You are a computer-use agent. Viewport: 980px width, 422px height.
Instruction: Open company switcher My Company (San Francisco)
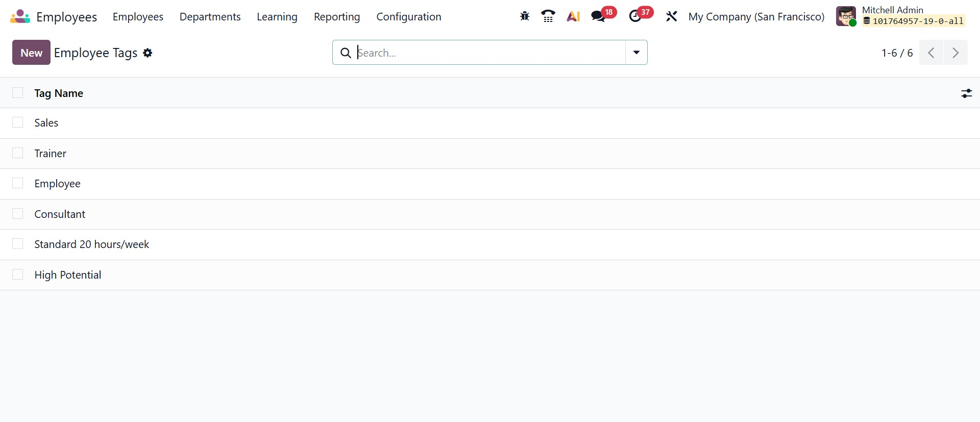(756, 17)
